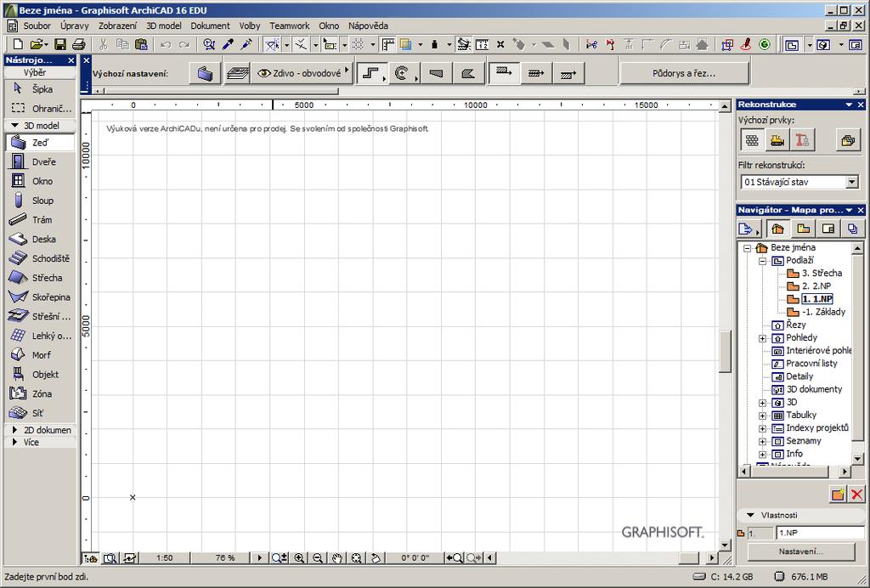Screen dimensions: 870x588
Task: Open the 3D model menu
Action: (164, 25)
